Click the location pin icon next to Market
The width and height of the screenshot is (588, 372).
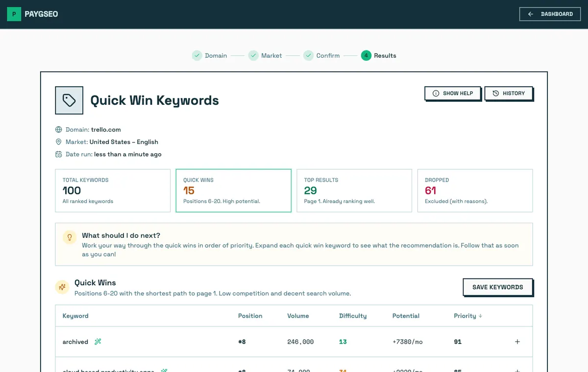tap(59, 142)
